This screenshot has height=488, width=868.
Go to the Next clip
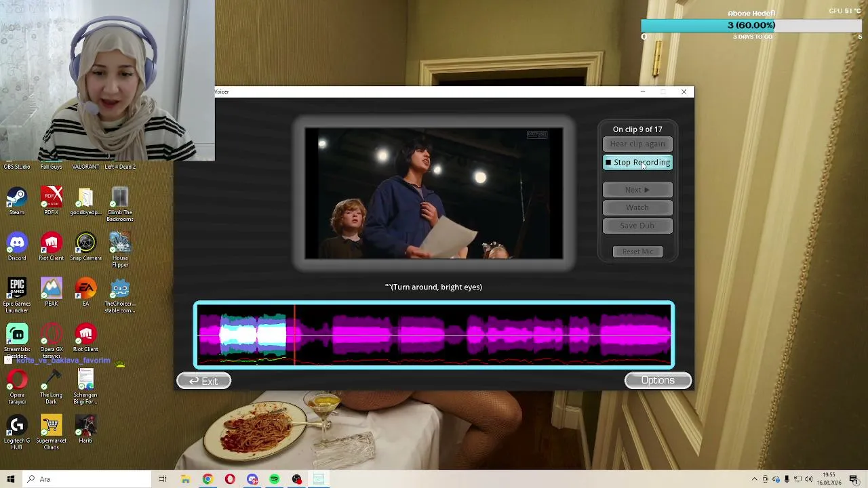coord(637,190)
